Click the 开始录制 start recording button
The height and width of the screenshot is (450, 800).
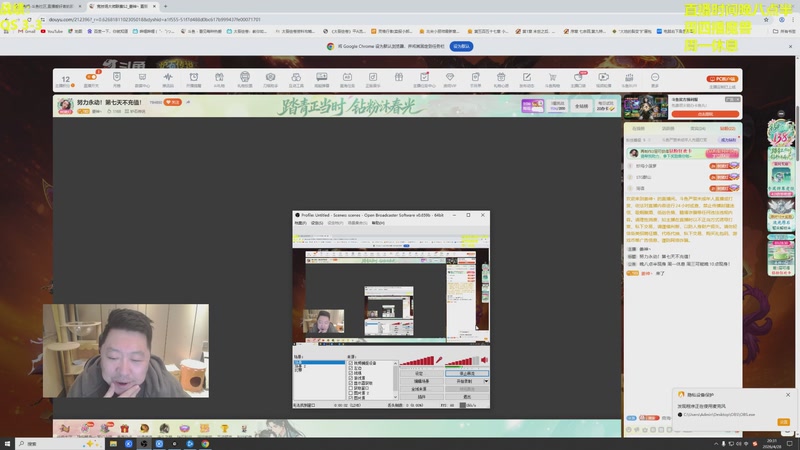click(464, 381)
